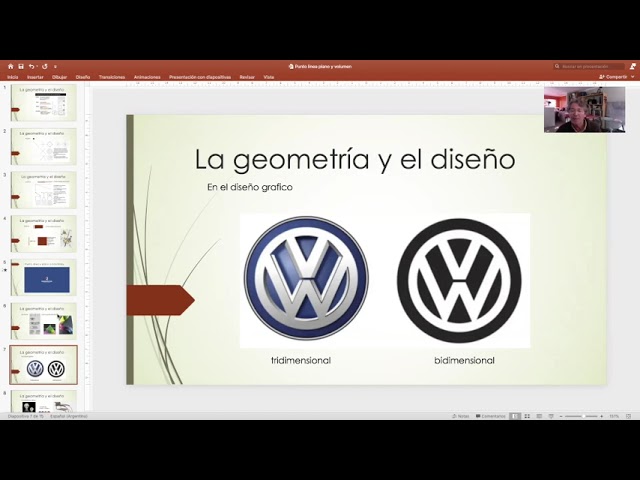Viewport: 640px width, 480px height.
Task: Click the Compartir share button
Action: [x=613, y=77]
